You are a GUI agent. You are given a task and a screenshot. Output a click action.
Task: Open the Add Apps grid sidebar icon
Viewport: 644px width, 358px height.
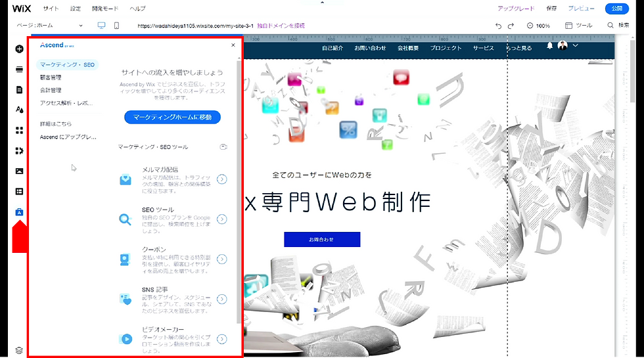tap(19, 130)
